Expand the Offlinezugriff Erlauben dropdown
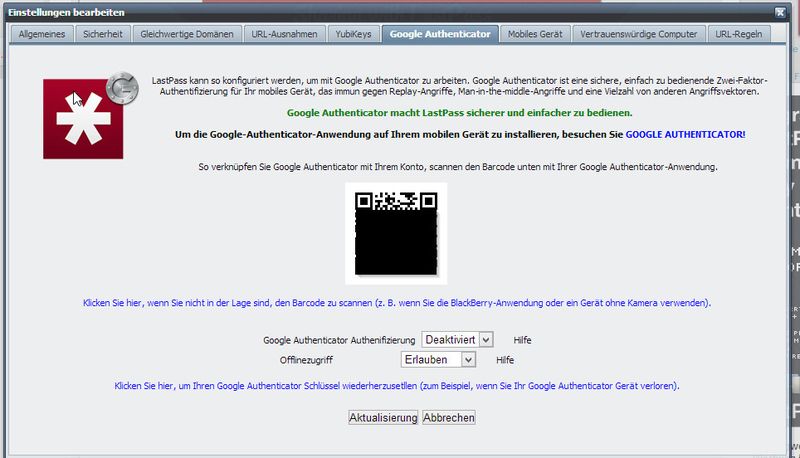This screenshot has height=458, width=800. tap(438, 360)
